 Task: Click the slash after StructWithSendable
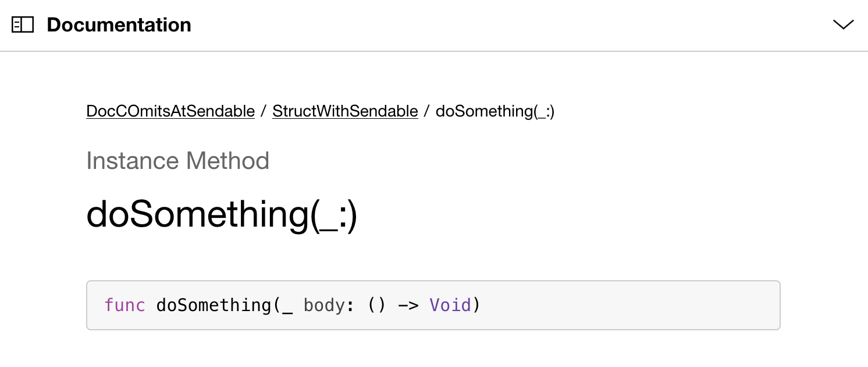point(427,111)
